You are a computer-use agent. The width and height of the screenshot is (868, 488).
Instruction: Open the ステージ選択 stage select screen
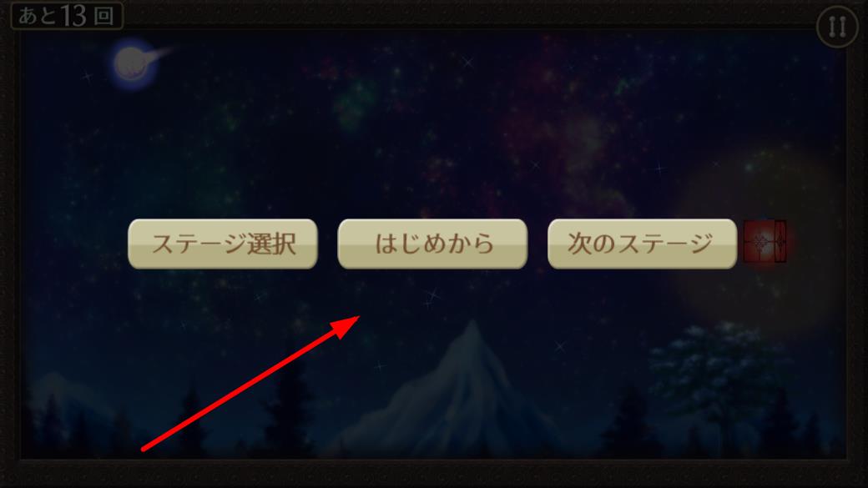pyautogui.click(x=223, y=244)
